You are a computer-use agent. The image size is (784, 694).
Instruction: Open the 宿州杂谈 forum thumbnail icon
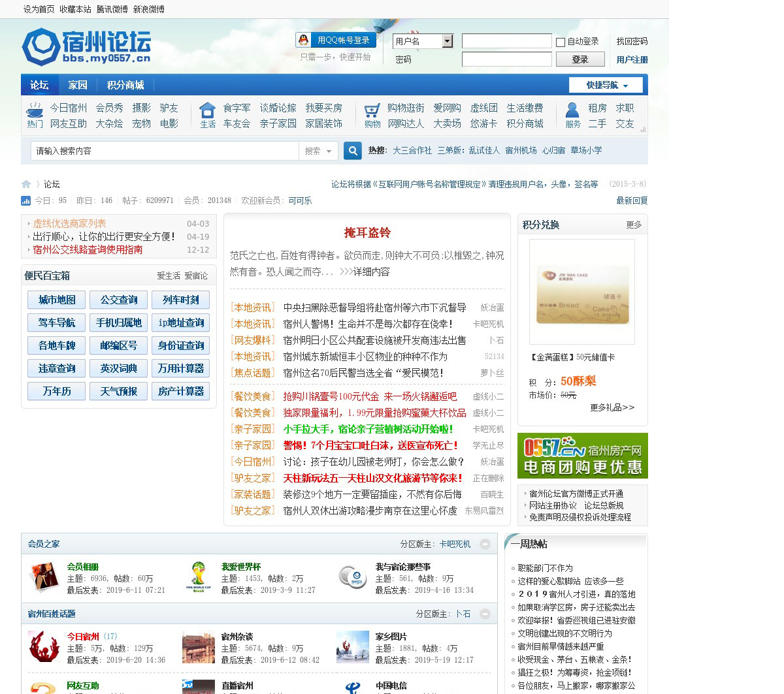pyautogui.click(x=199, y=646)
